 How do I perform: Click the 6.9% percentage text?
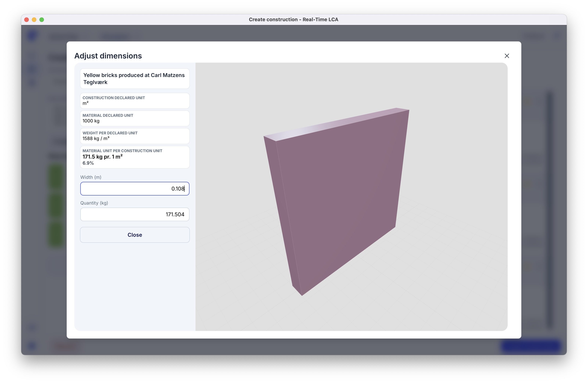pos(88,163)
